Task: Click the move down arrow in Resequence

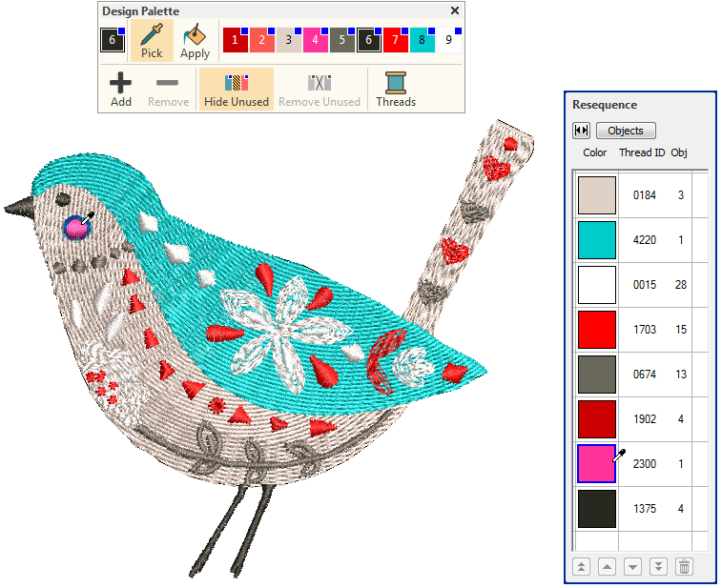Action: click(632, 566)
